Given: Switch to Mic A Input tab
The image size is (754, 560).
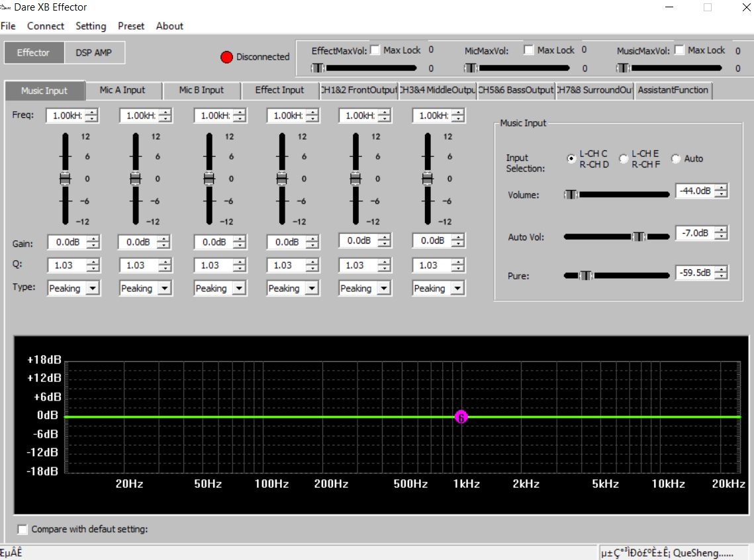Looking at the screenshot, I should coord(122,91).
